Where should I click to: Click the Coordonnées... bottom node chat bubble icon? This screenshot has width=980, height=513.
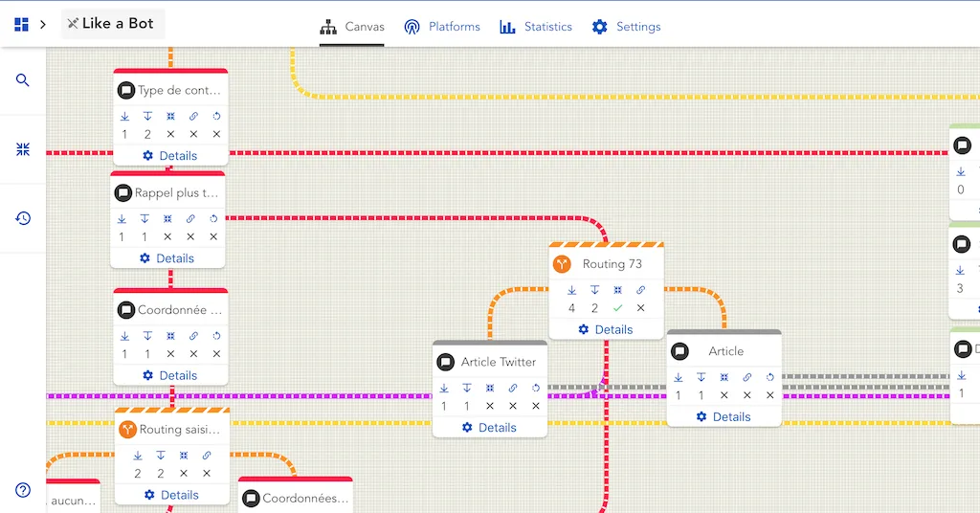coord(251,499)
